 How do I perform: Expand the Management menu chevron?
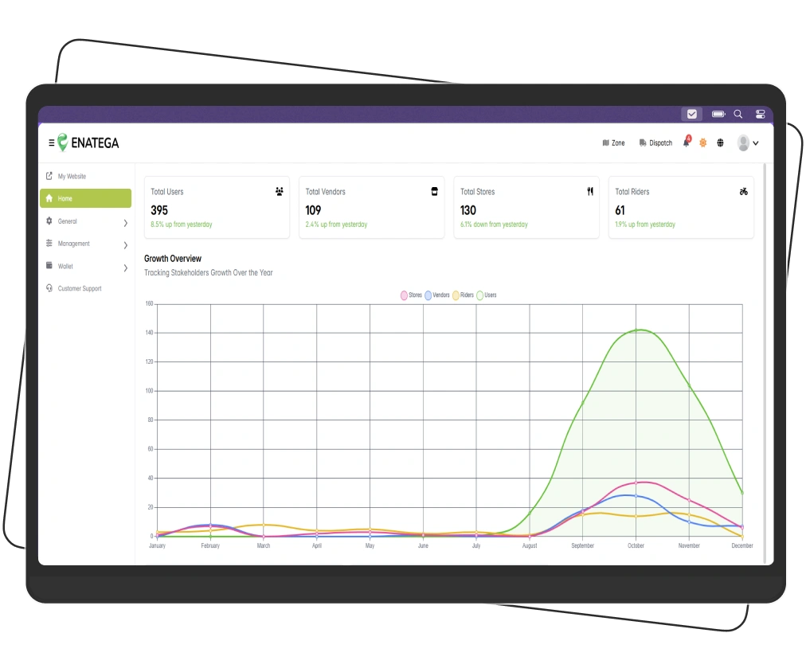(125, 245)
